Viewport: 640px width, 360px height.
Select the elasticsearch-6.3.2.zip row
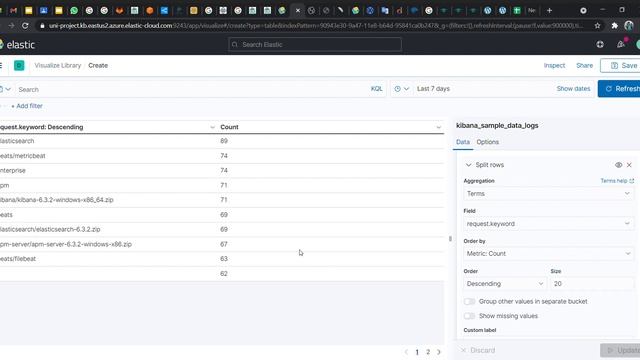coord(222,229)
